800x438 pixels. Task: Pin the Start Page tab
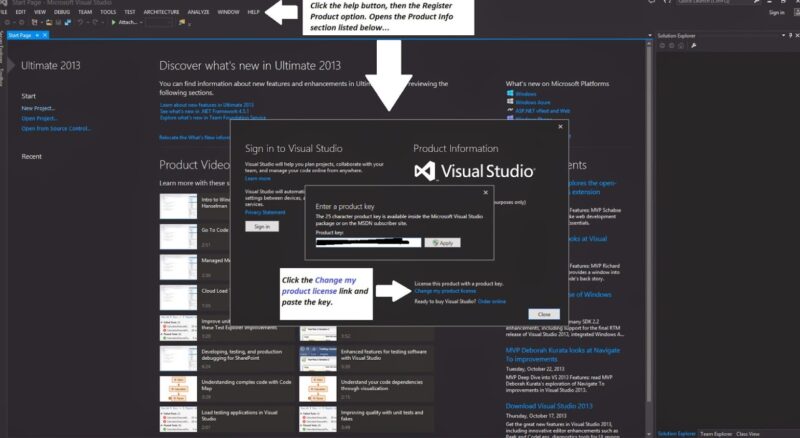pos(37,35)
